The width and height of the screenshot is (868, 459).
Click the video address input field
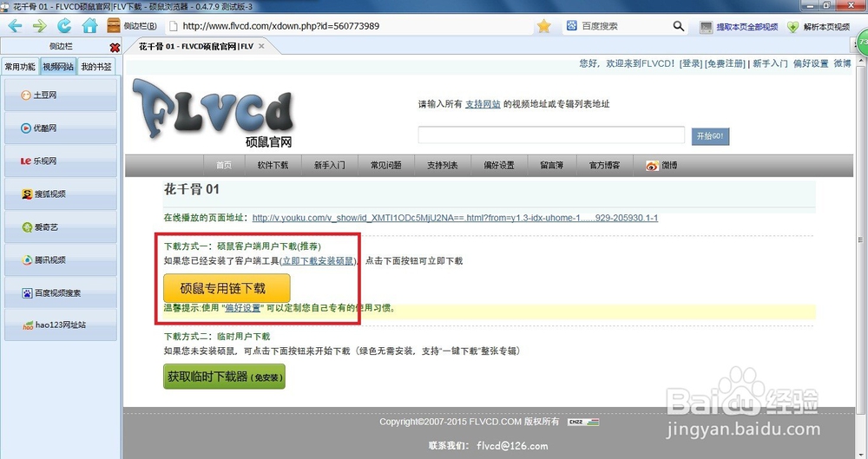point(551,135)
